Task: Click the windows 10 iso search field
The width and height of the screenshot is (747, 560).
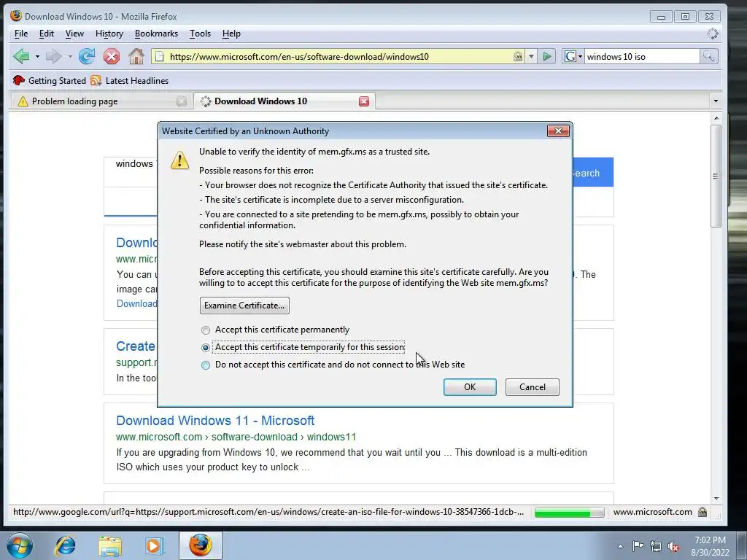Action: click(642, 57)
